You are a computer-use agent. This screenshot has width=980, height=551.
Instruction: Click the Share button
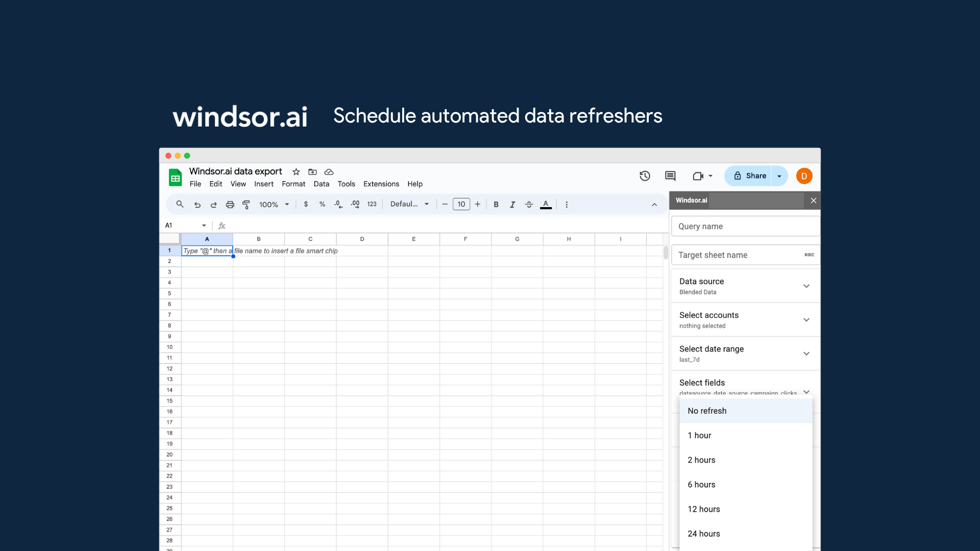(x=749, y=176)
